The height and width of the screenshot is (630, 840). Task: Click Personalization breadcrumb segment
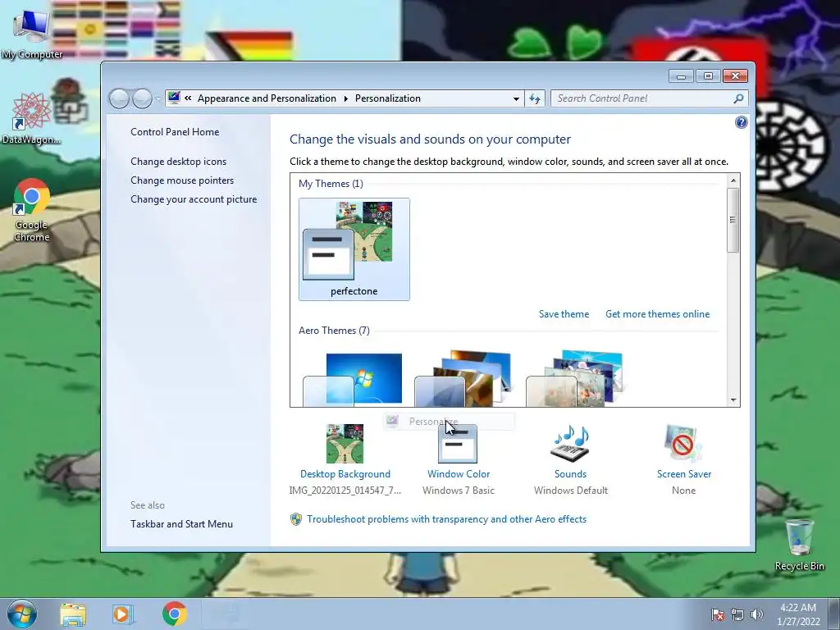388,98
